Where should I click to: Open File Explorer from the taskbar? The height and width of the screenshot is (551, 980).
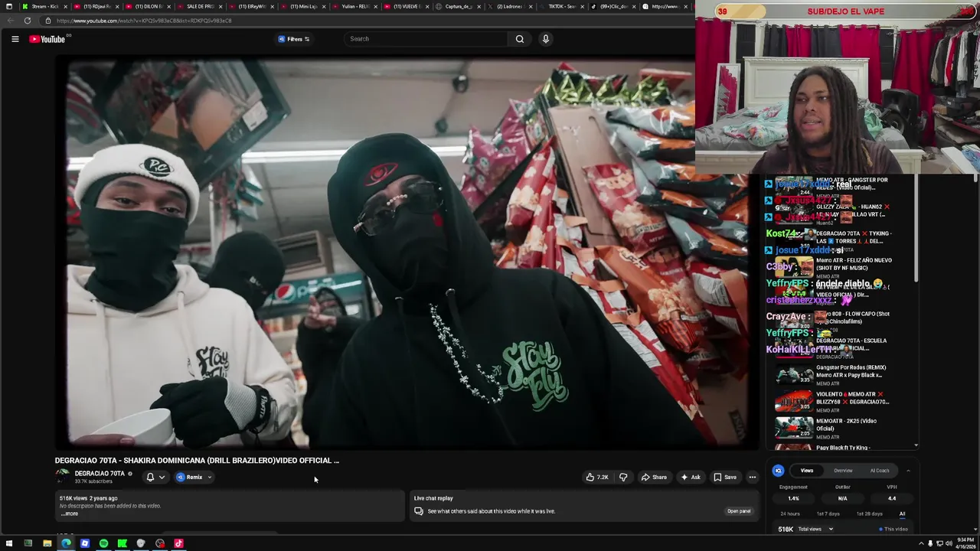pos(47,543)
